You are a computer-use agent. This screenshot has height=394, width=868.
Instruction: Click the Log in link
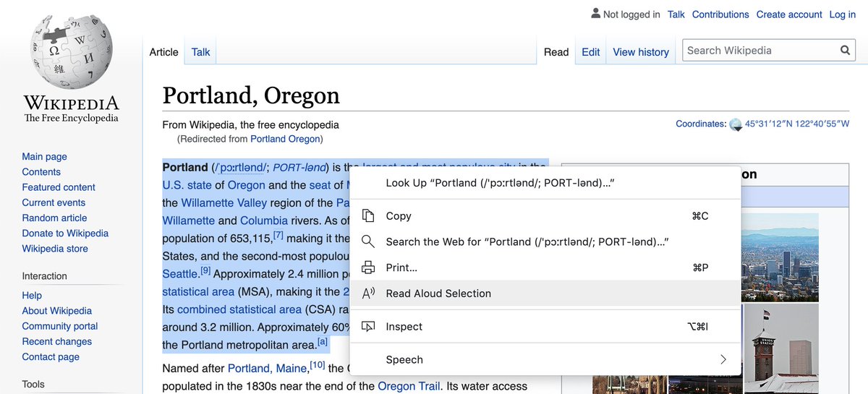coord(842,14)
